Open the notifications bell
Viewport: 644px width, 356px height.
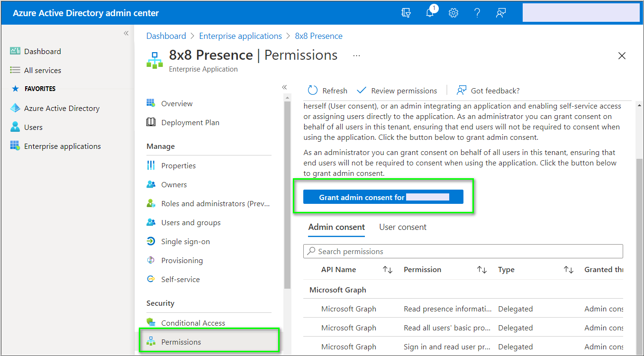coord(430,13)
